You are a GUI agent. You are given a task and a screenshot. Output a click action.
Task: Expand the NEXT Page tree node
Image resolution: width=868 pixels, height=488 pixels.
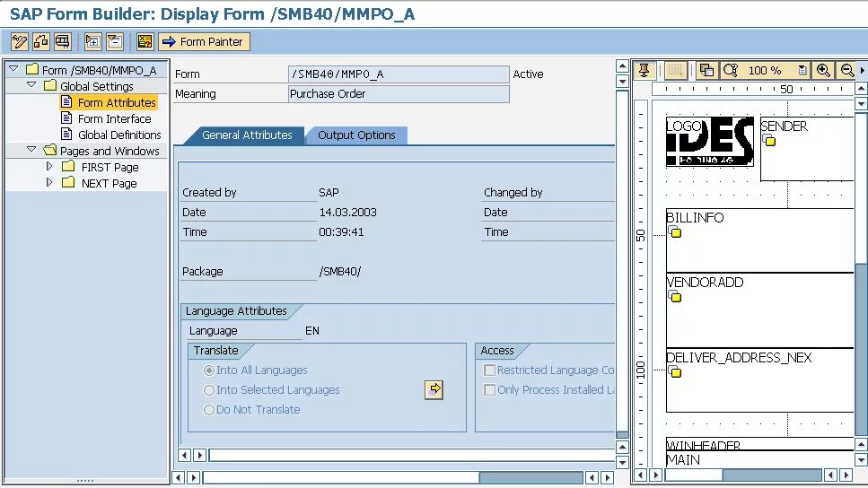click(x=49, y=182)
